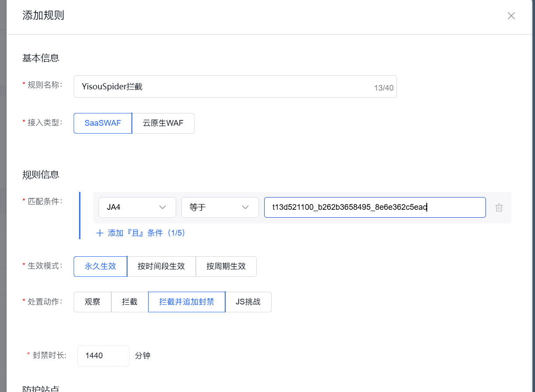Switch to 按时间段生效 mode
535x392 pixels.
[x=161, y=266]
